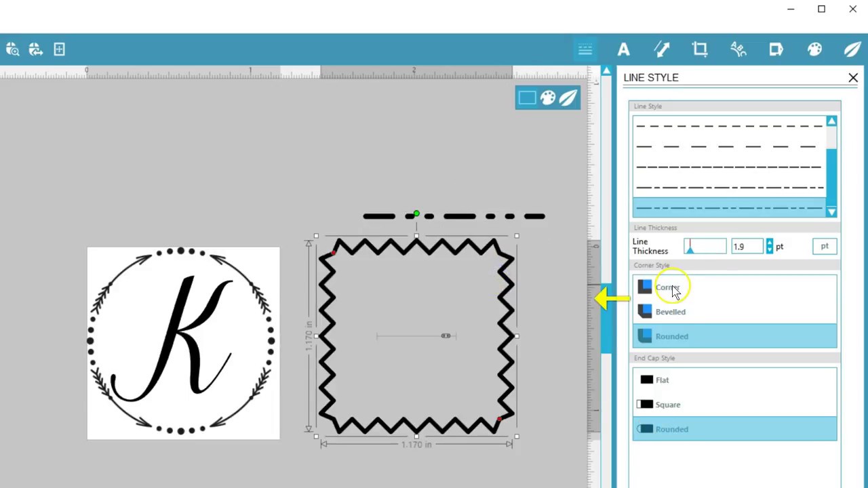Select the dashed line above zigzag square
Screen dimensions: 868x488
click(x=454, y=216)
